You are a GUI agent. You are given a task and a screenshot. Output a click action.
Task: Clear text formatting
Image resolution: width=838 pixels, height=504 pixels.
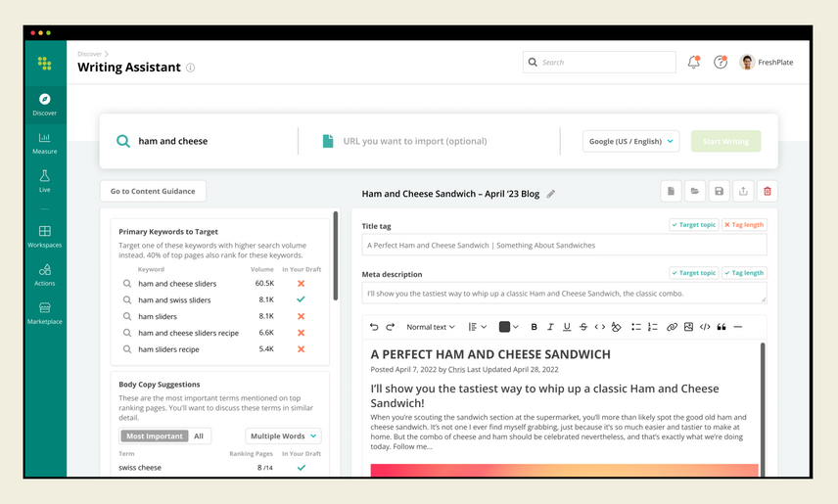click(616, 327)
